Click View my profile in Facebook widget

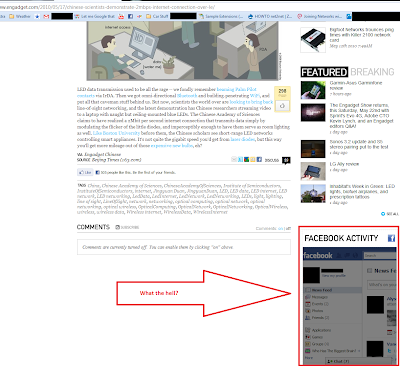[x=334, y=276]
